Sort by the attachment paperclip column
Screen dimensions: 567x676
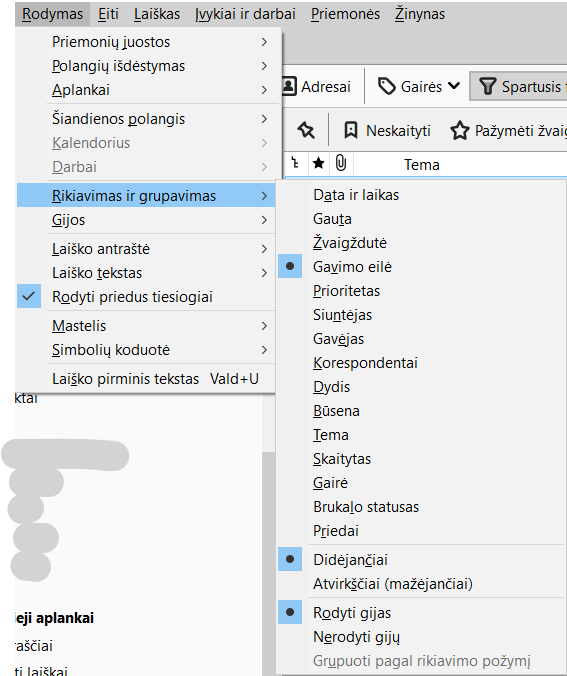(x=341, y=163)
